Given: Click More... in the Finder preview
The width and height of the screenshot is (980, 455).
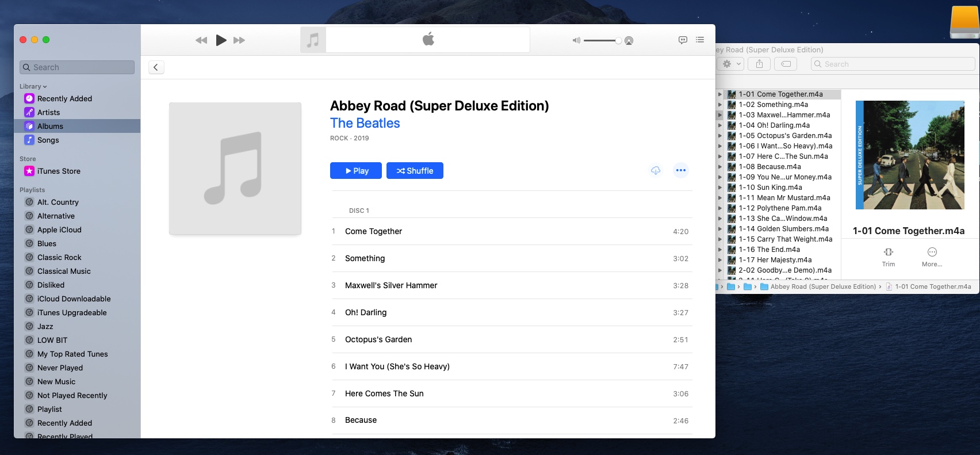Looking at the screenshot, I should coord(932,257).
